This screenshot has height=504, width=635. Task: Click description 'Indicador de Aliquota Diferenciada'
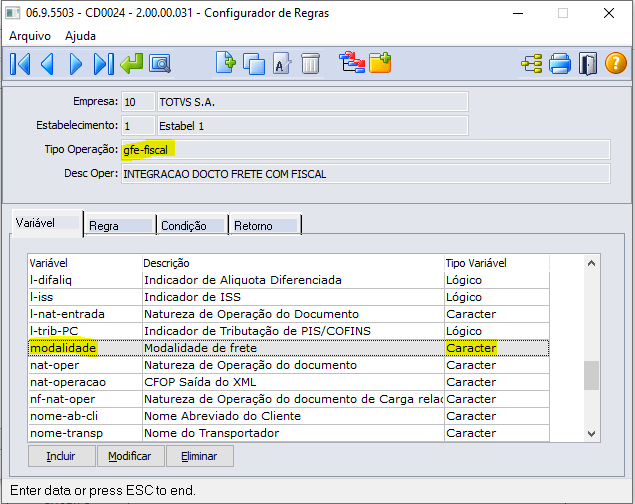click(243, 280)
